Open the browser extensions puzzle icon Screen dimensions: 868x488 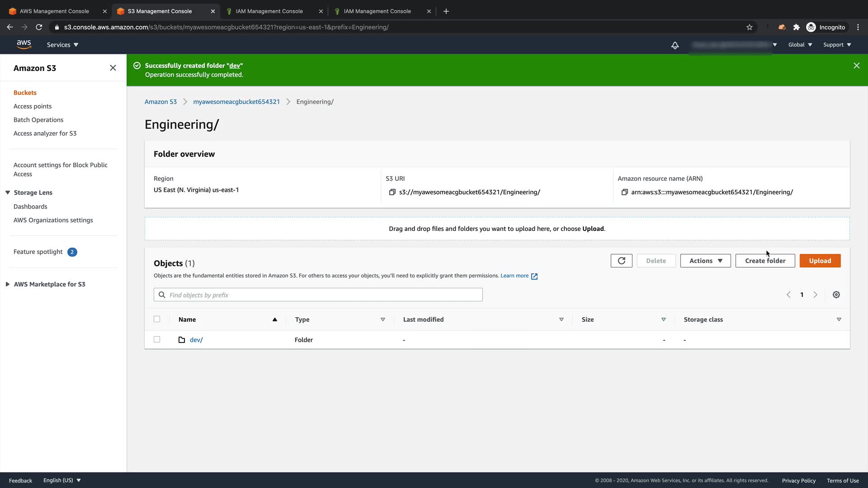pos(796,27)
